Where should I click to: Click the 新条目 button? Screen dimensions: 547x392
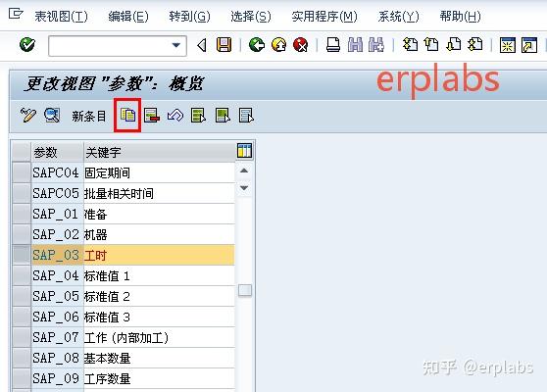[89, 117]
